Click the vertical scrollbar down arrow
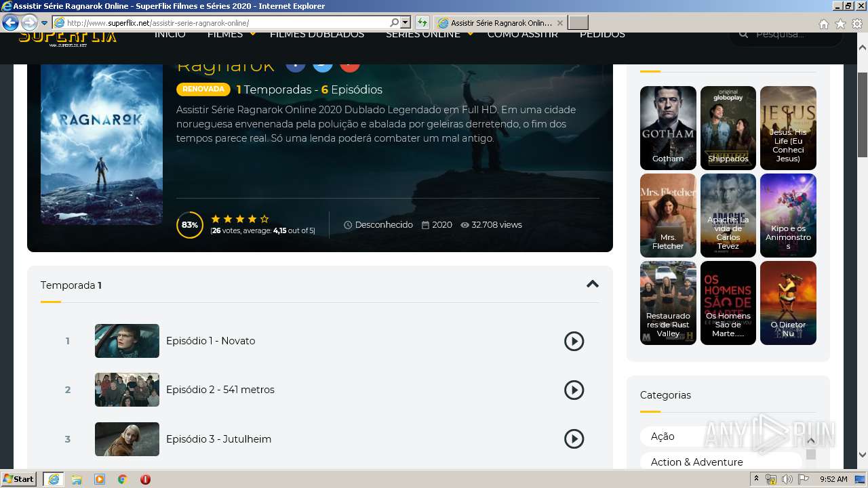Image resolution: width=868 pixels, height=488 pixels. (x=863, y=455)
